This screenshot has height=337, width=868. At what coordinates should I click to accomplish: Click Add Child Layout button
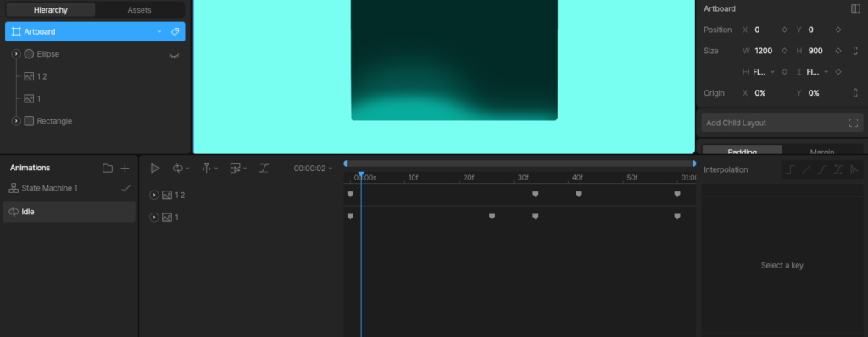click(782, 123)
